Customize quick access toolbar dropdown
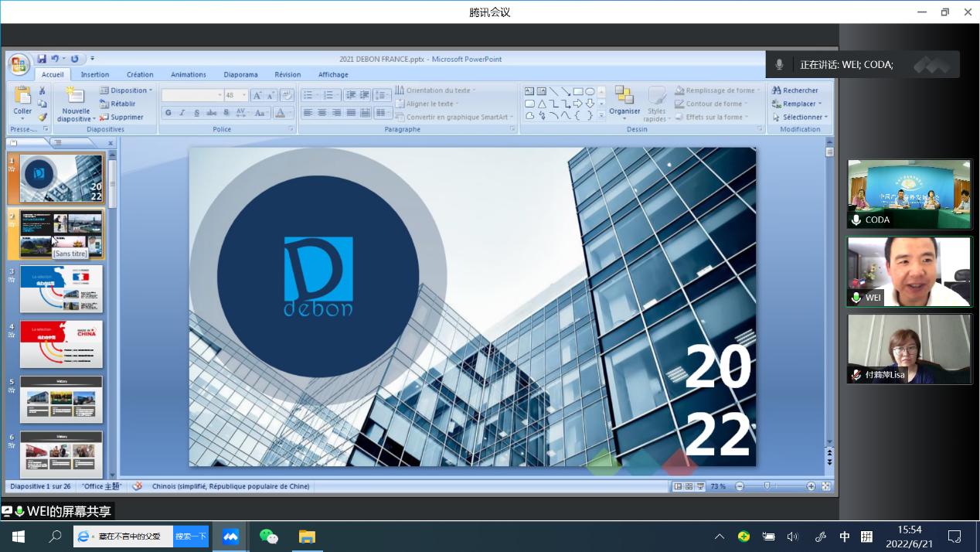The height and width of the screenshot is (552, 980). [x=92, y=59]
